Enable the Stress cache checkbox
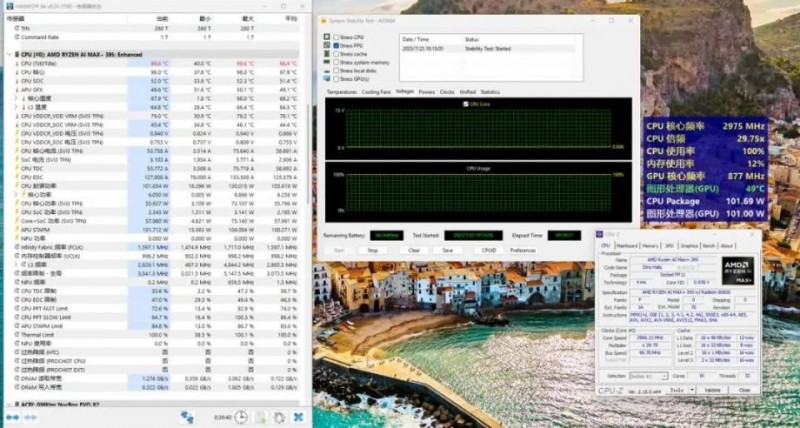Image resolution: width=800 pixels, height=428 pixels. pos(336,54)
